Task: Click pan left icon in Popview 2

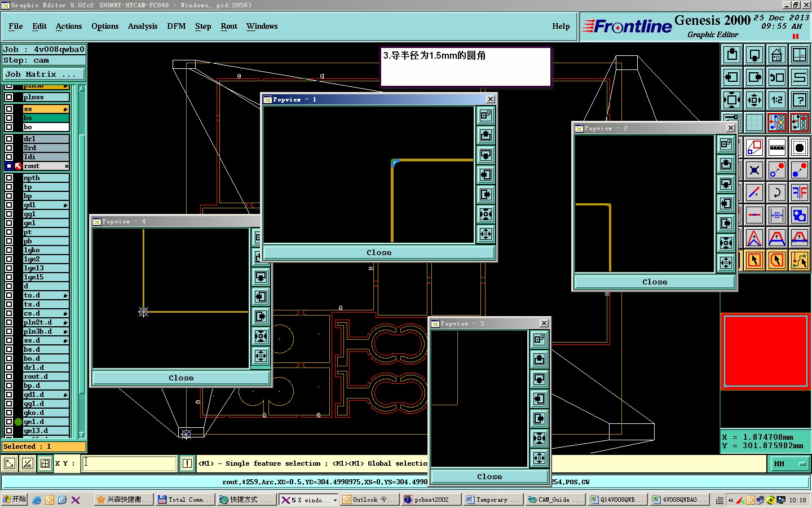Action: (x=726, y=203)
